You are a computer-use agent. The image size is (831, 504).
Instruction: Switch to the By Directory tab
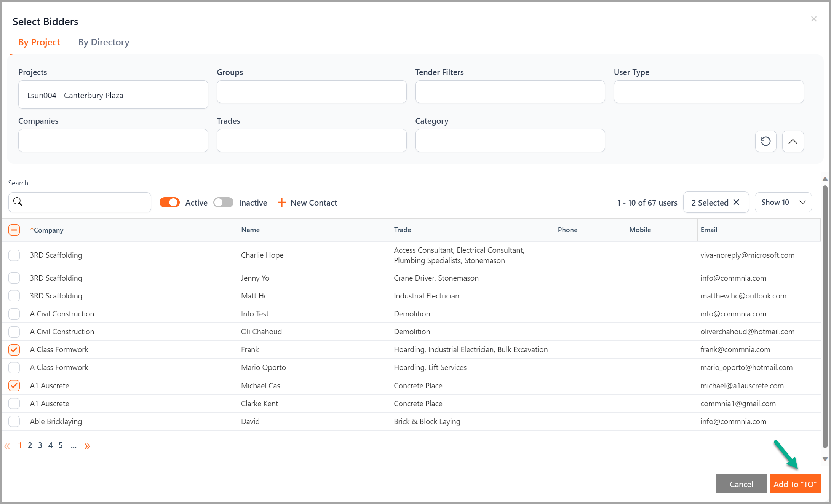click(104, 42)
